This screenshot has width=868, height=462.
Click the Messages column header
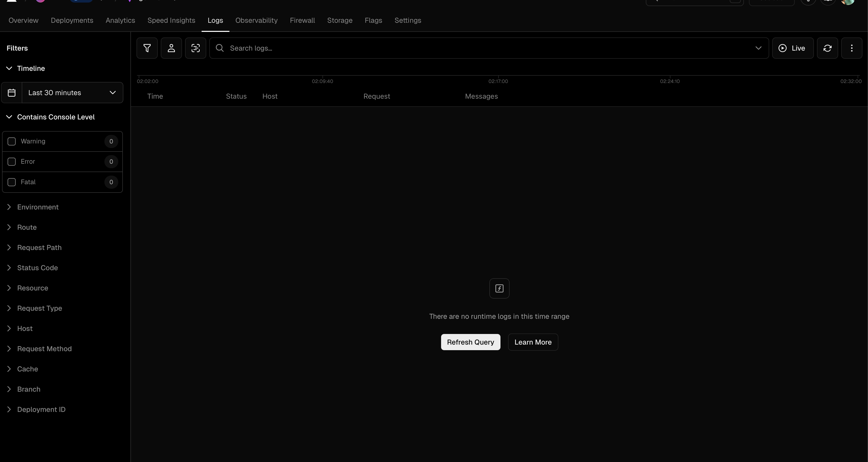[x=481, y=96]
